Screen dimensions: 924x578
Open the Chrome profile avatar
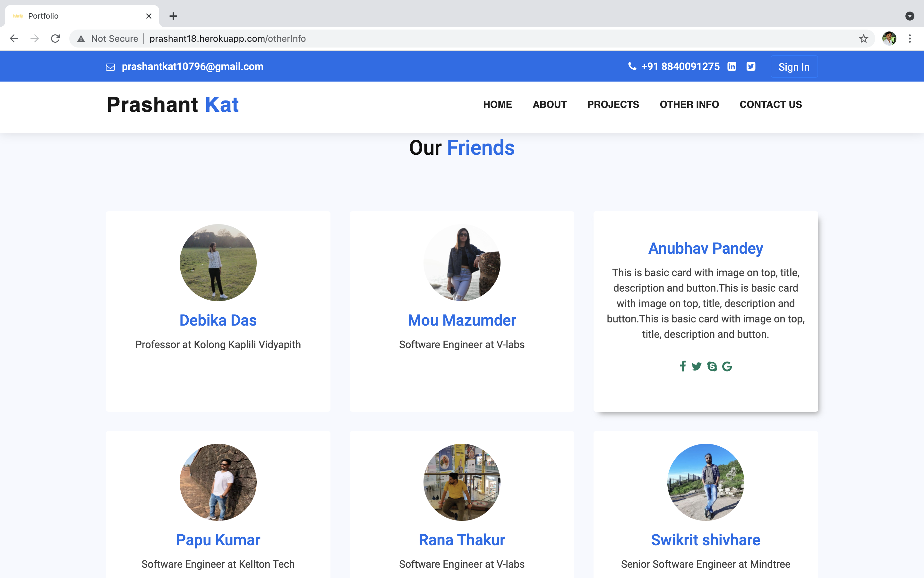[889, 39]
